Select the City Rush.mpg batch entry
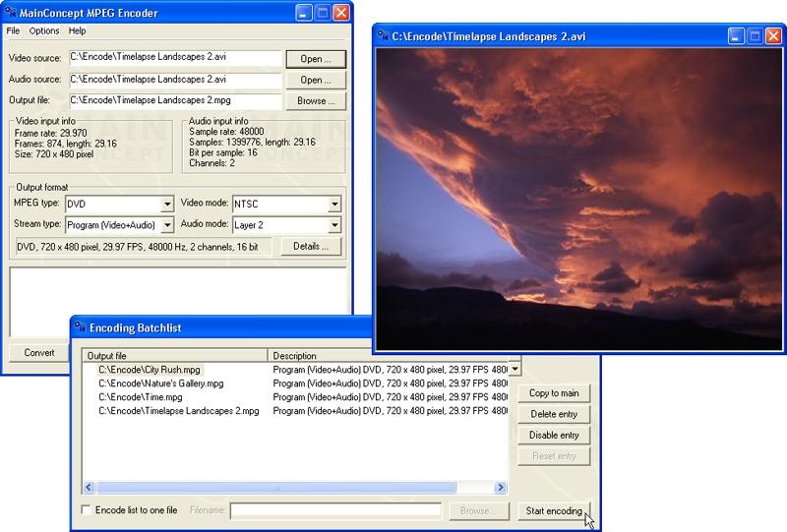Screen dimensions: 787x532 click(150, 370)
